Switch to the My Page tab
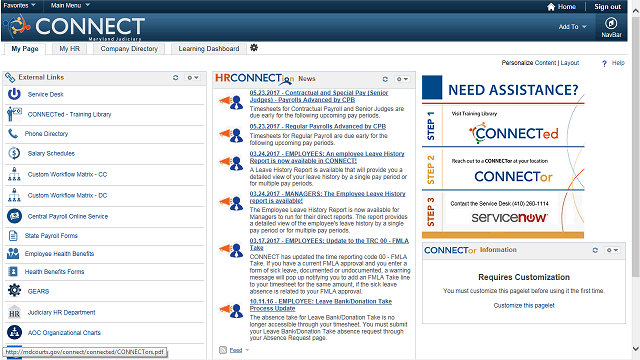640x360 pixels. (25, 49)
